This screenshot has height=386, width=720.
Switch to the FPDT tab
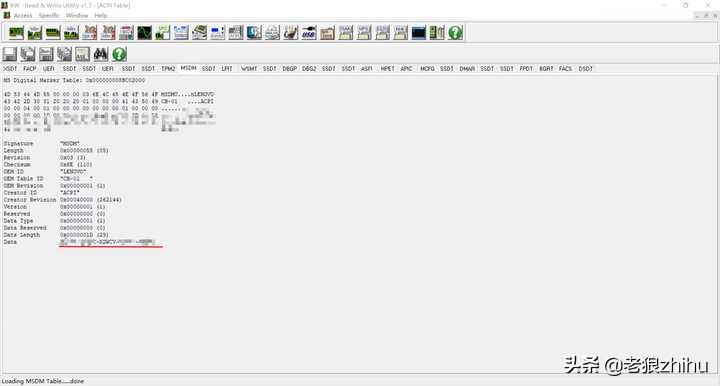coord(526,69)
